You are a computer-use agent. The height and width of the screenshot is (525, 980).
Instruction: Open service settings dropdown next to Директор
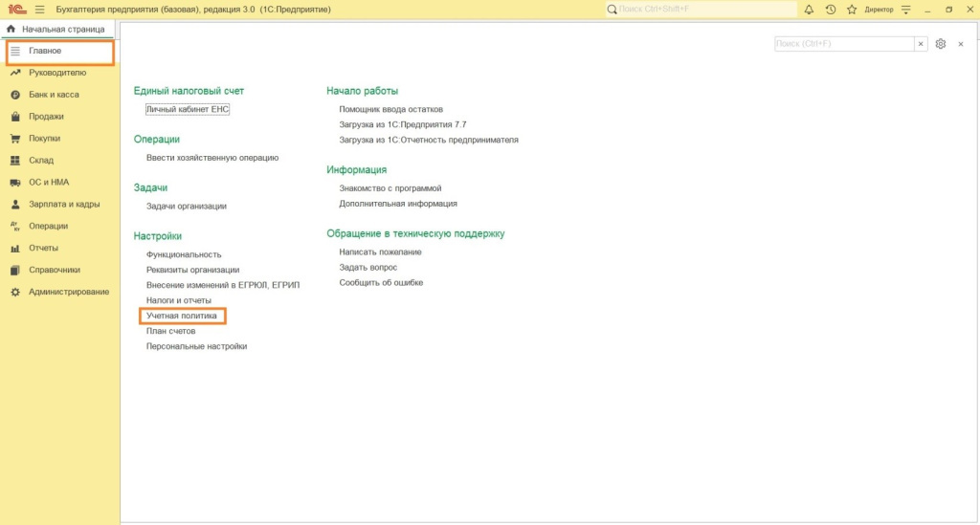[905, 10]
